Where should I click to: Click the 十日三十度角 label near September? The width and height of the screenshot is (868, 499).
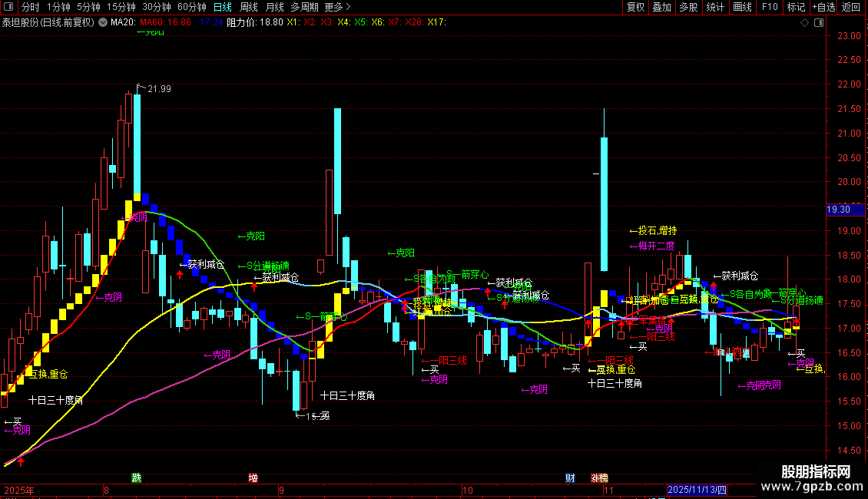click(x=348, y=395)
